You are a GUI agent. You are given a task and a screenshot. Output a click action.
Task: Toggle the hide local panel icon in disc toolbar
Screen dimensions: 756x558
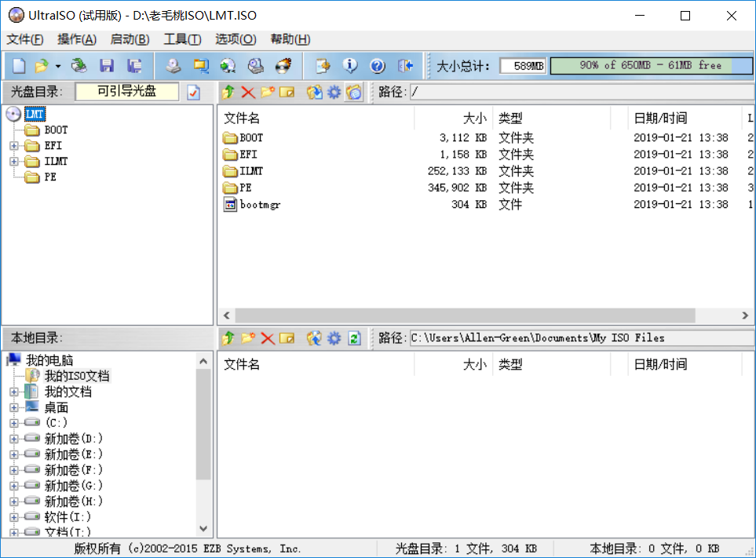coord(353,92)
